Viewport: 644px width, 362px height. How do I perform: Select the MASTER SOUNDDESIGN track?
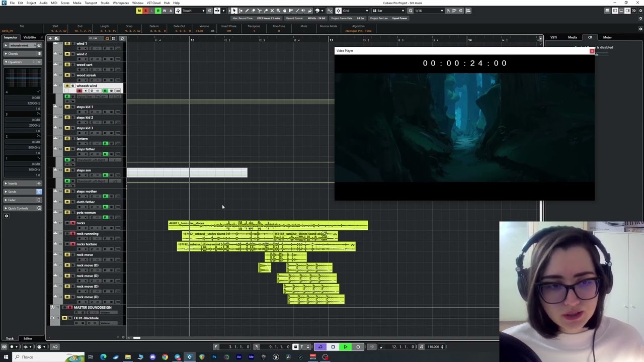coord(93,307)
